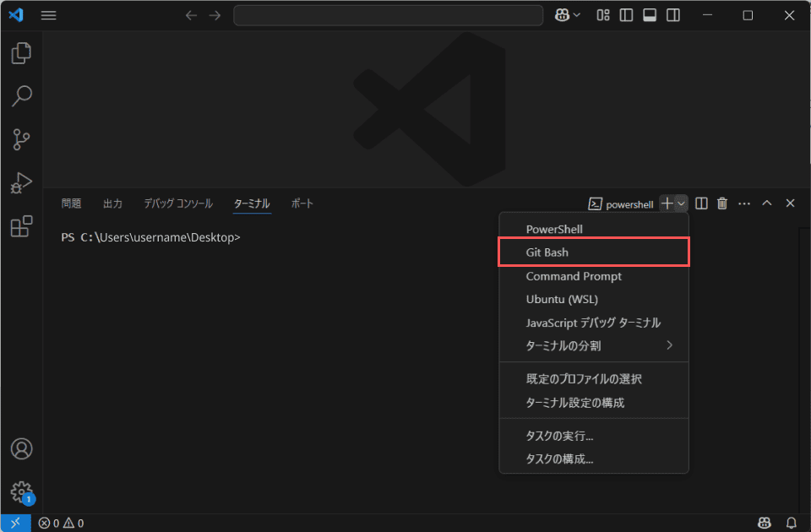Image resolution: width=811 pixels, height=532 pixels.
Task: Switch to the ポート tab
Action: (x=302, y=204)
